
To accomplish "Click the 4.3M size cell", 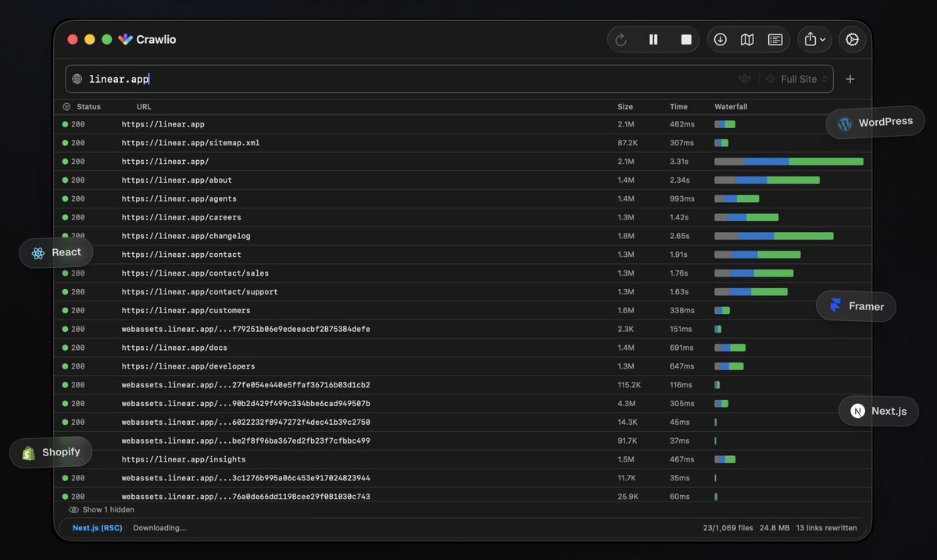I will pyautogui.click(x=626, y=404).
